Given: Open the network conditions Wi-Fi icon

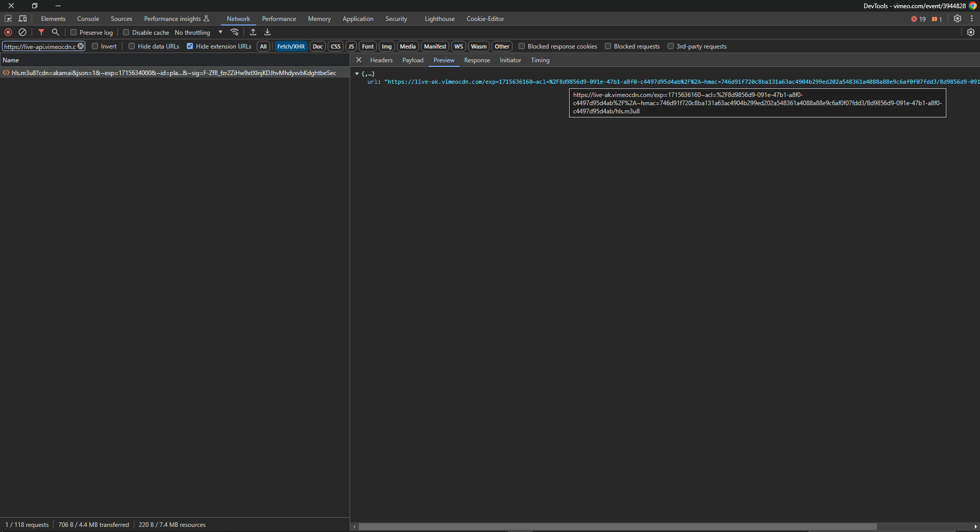Looking at the screenshot, I should (235, 32).
